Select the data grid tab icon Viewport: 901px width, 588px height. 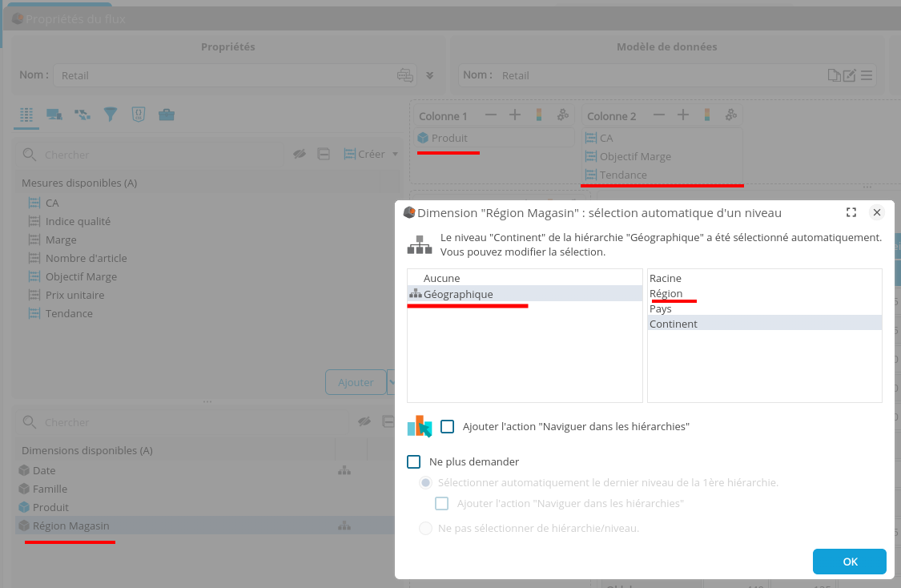pyautogui.click(x=26, y=115)
